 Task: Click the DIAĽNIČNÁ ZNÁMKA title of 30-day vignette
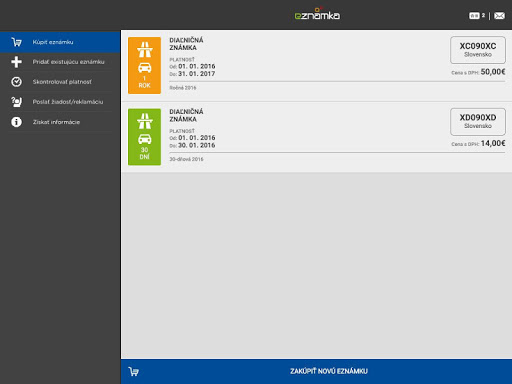[186, 115]
